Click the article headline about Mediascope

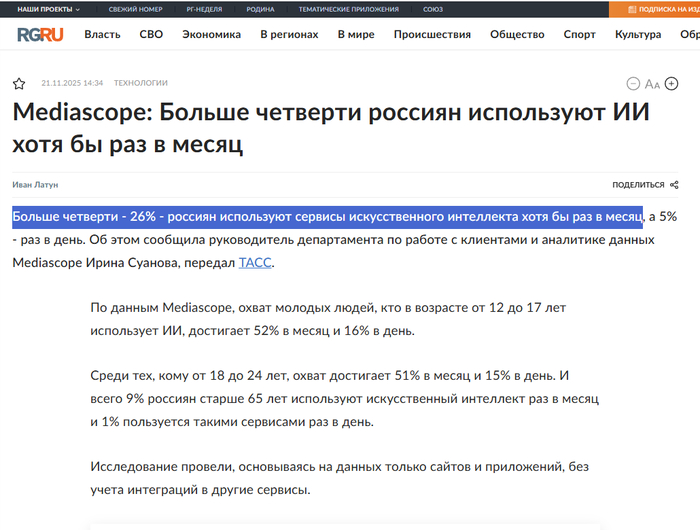click(331, 128)
